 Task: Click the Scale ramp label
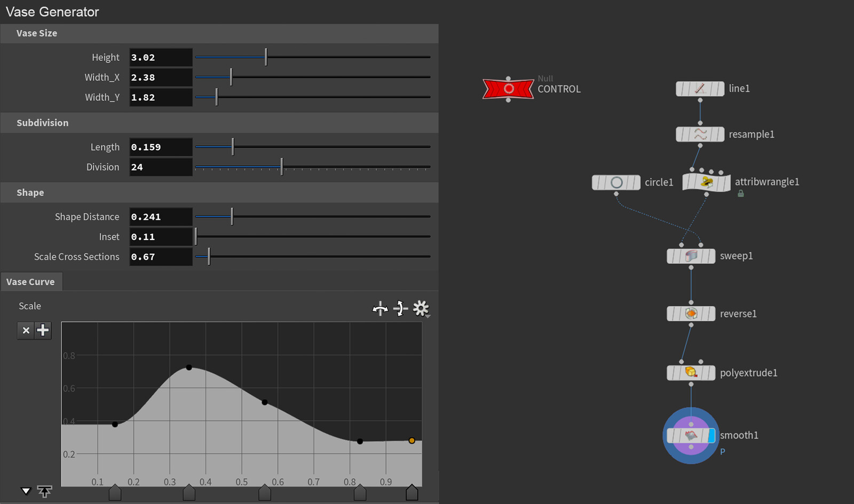click(x=30, y=306)
